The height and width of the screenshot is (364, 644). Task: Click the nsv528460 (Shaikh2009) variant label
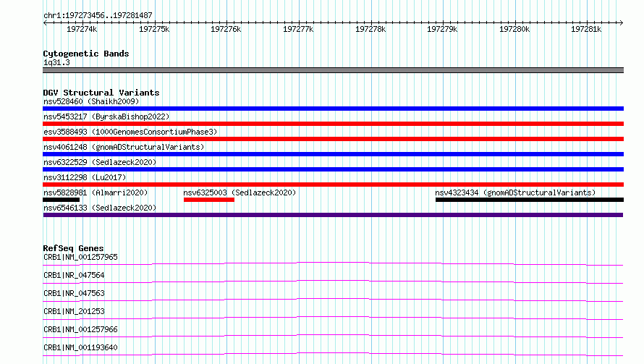click(91, 101)
